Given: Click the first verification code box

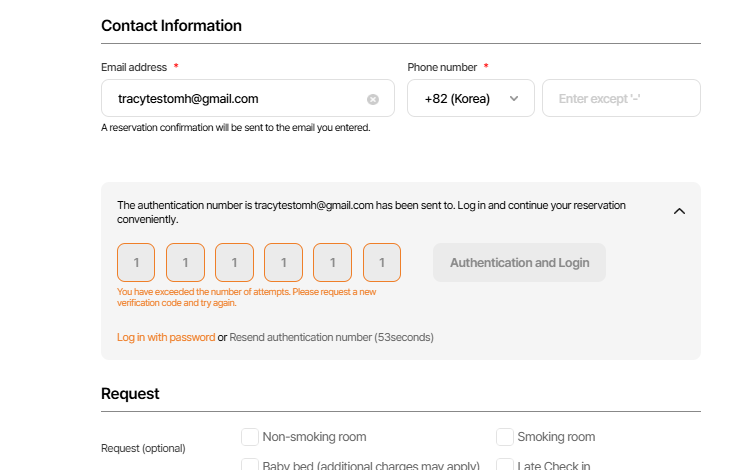Looking at the screenshot, I should 136,263.
